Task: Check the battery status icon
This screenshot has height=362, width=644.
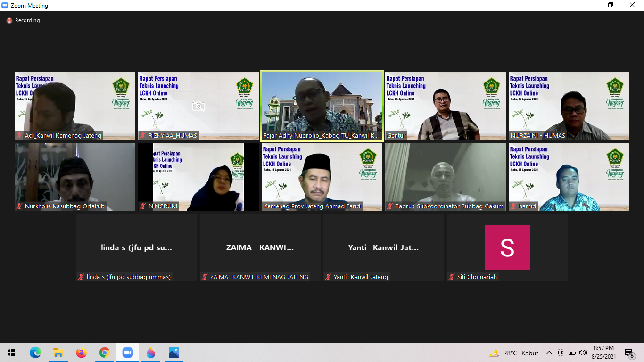Action: pos(572,353)
